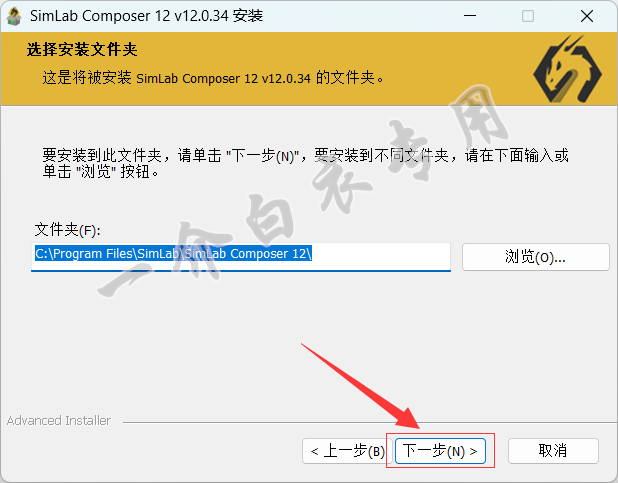
Task: Click inside the install folder path field
Action: (241, 257)
